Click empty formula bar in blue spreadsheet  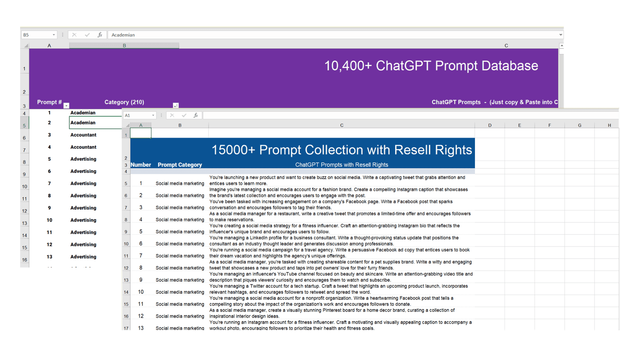coord(411,115)
